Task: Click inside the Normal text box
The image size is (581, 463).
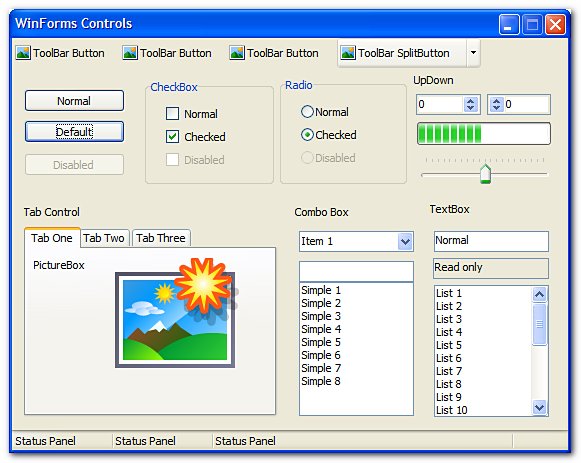Action: pyautogui.click(x=491, y=241)
